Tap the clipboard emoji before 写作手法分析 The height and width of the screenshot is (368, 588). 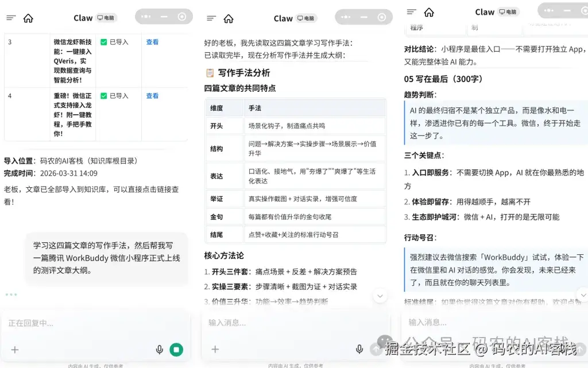(x=210, y=73)
